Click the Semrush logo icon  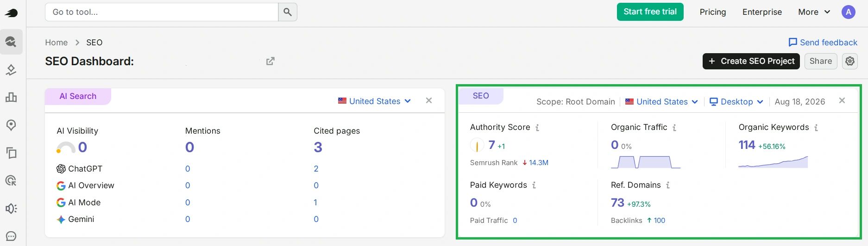tap(11, 12)
